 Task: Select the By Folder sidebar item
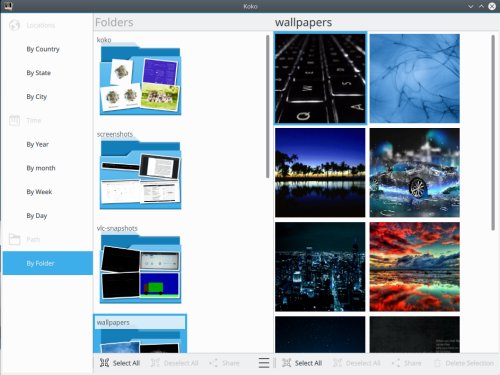48,263
